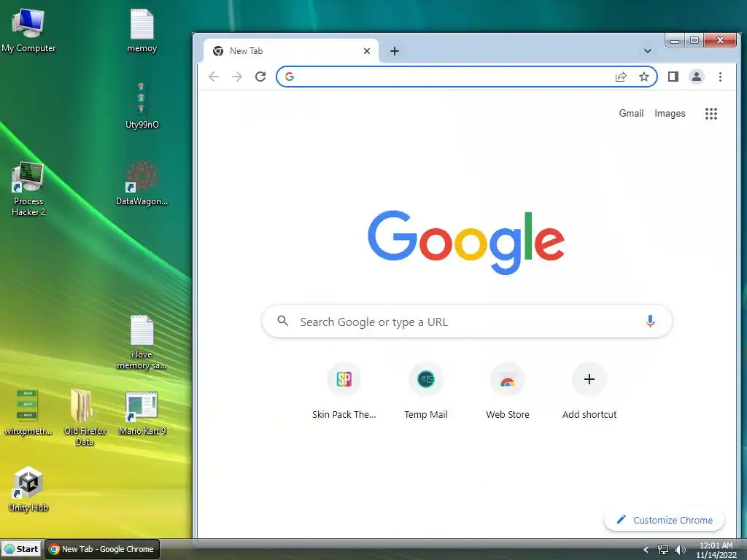Bookmark this tab with the star icon
747x560 pixels.
pos(644,77)
